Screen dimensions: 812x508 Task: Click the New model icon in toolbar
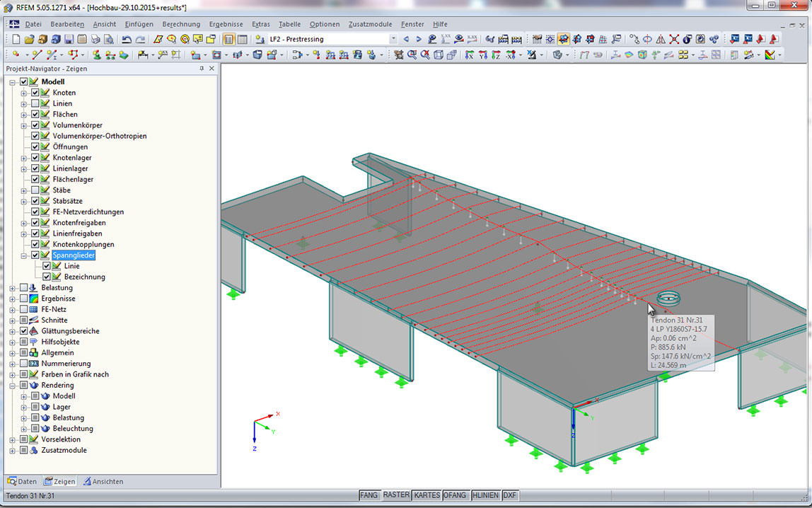(x=16, y=39)
